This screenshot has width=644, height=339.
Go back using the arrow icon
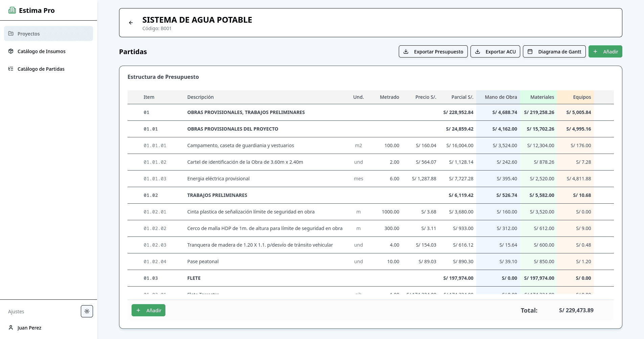[131, 23]
